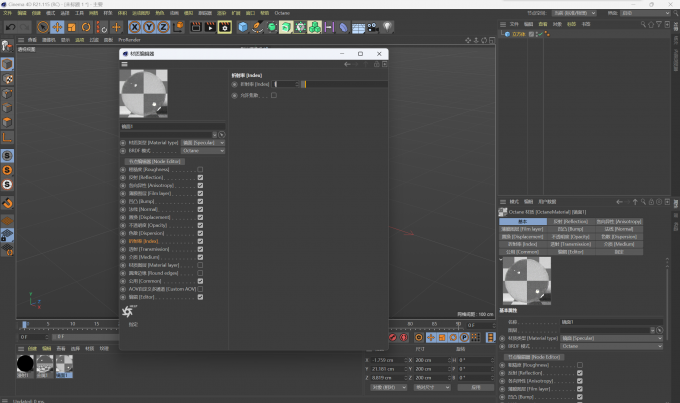The height and width of the screenshot is (403, 680).
Task: Click the blue Cube primitive icon
Action: [243, 27]
